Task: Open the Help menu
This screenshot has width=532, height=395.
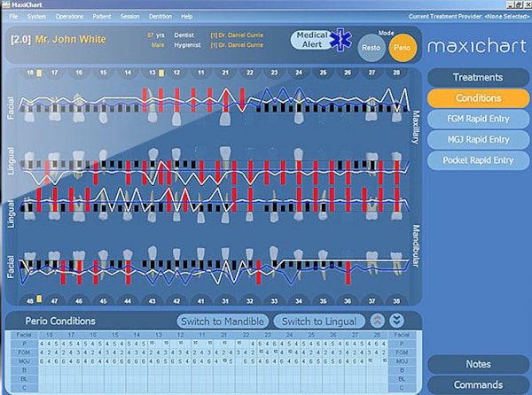Action: point(186,16)
